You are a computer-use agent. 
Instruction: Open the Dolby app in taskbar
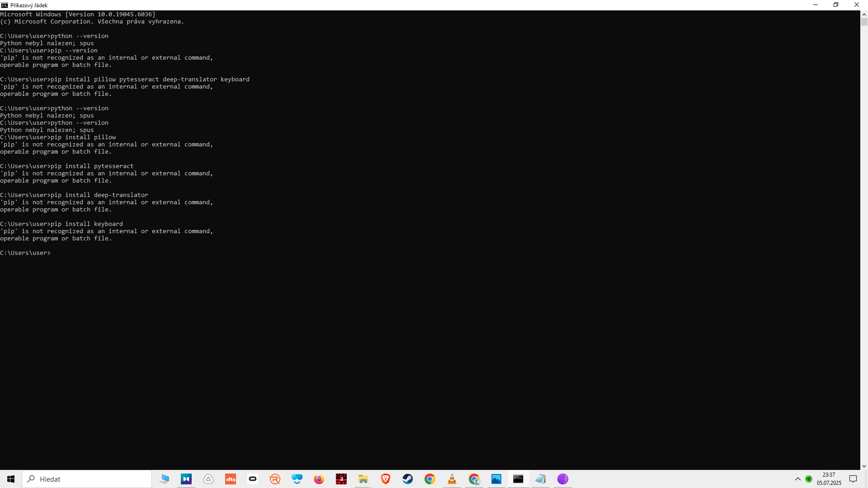point(186,479)
